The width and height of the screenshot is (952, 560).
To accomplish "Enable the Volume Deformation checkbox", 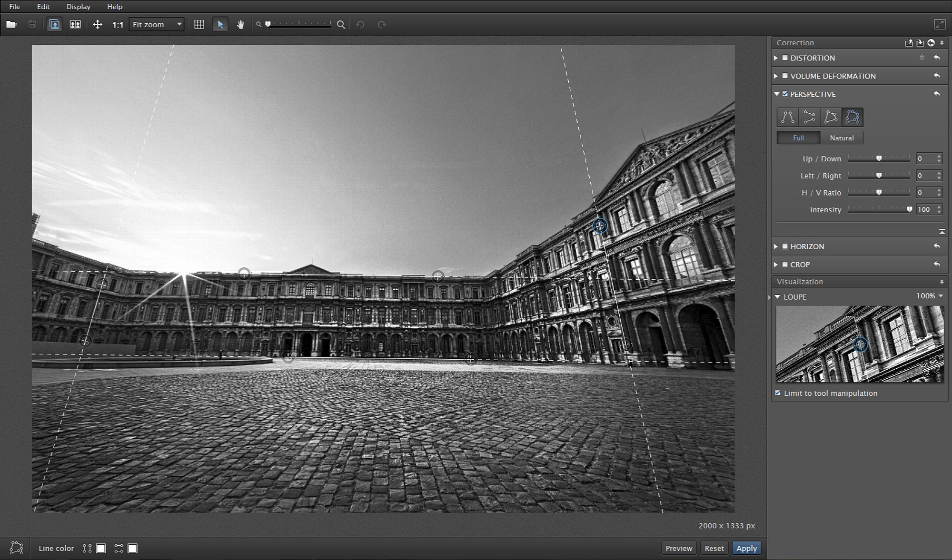I will (785, 76).
